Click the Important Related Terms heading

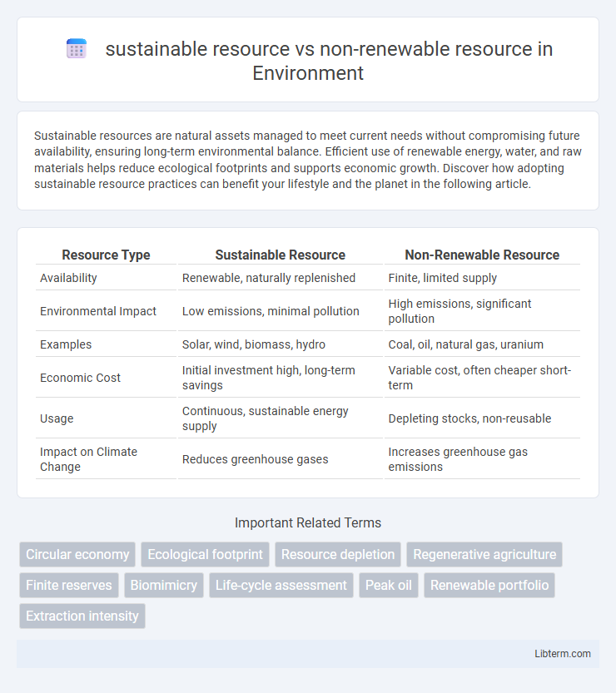tap(308, 522)
